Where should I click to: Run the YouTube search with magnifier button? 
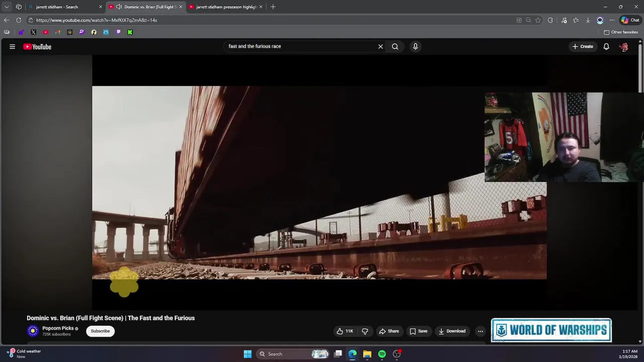point(395,46)
